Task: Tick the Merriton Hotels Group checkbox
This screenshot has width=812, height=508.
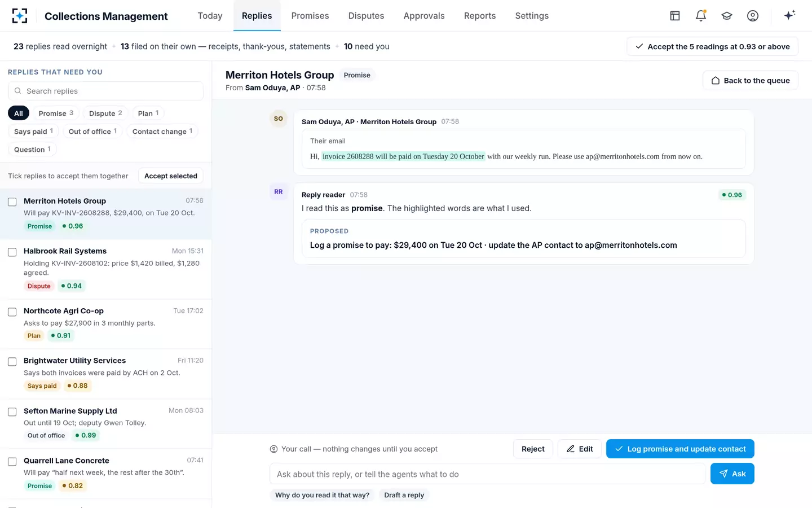Action: tap(12, 202)
